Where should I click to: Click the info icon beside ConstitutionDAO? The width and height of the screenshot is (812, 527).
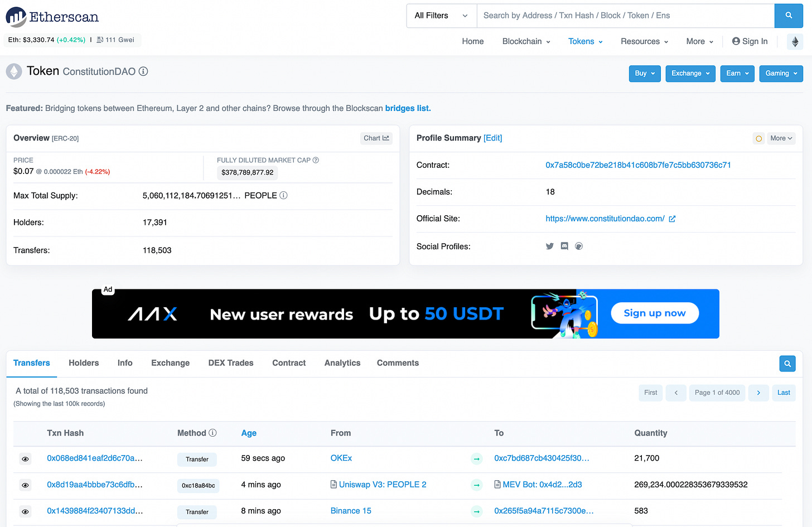tap(143, 71)
